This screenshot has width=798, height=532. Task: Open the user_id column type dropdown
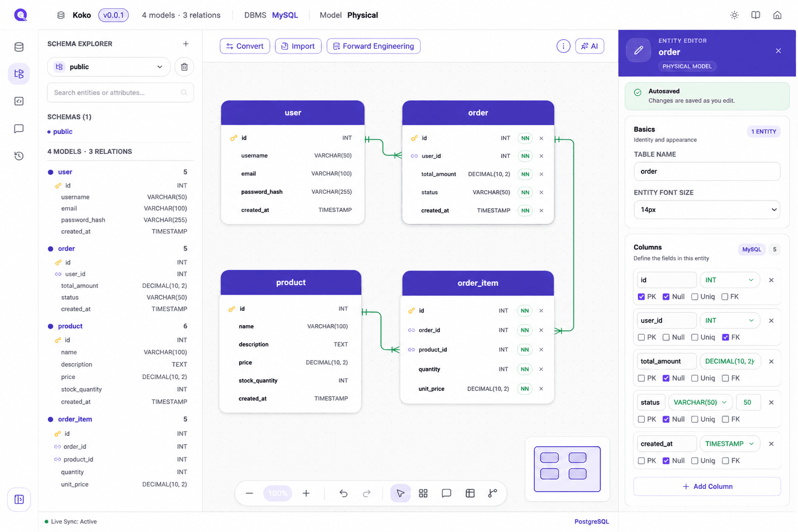tap(730, 321)
